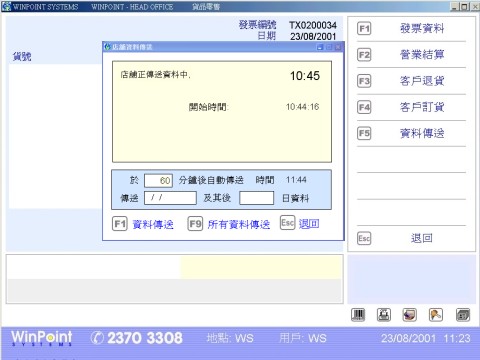Open 營業結算 sales settlement

422,55
